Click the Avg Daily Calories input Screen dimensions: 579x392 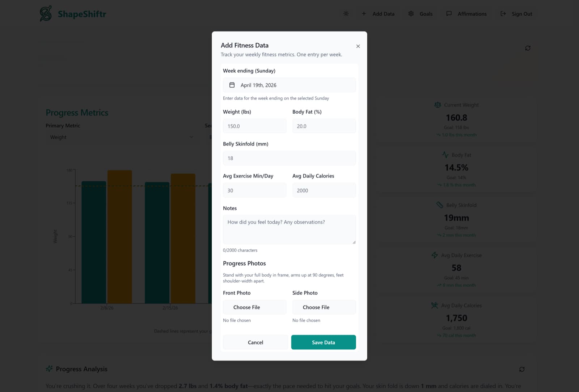[x=324, y=190]
